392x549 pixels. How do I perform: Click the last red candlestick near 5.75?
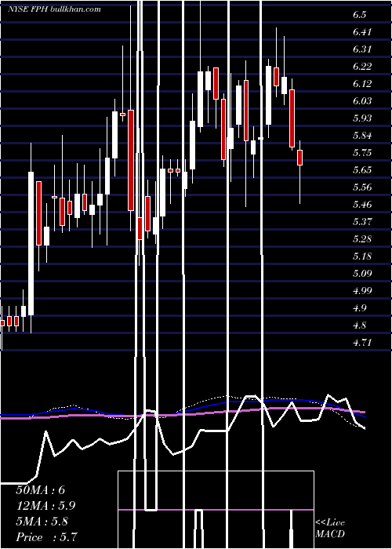(300, 158)
